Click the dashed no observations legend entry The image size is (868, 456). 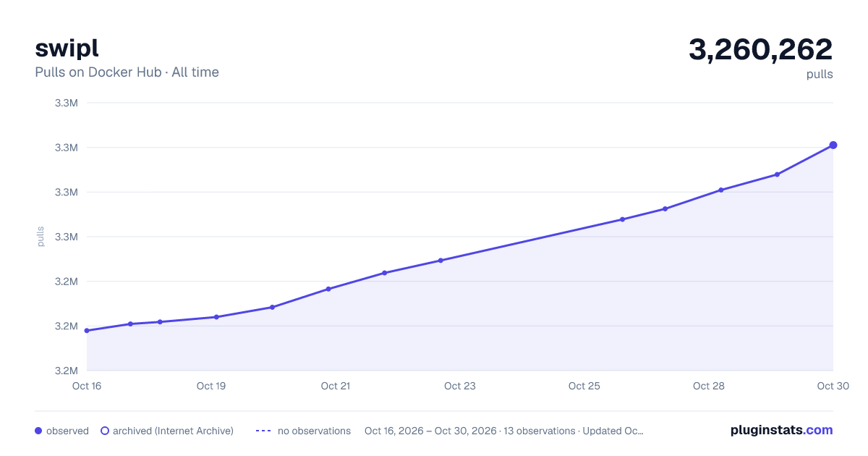coord(303,431)
